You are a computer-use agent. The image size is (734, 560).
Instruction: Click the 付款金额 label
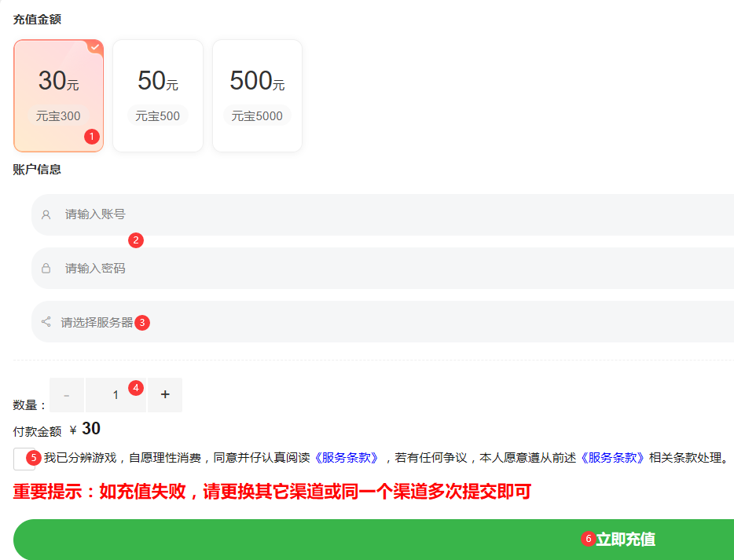(x=37, y=431)
